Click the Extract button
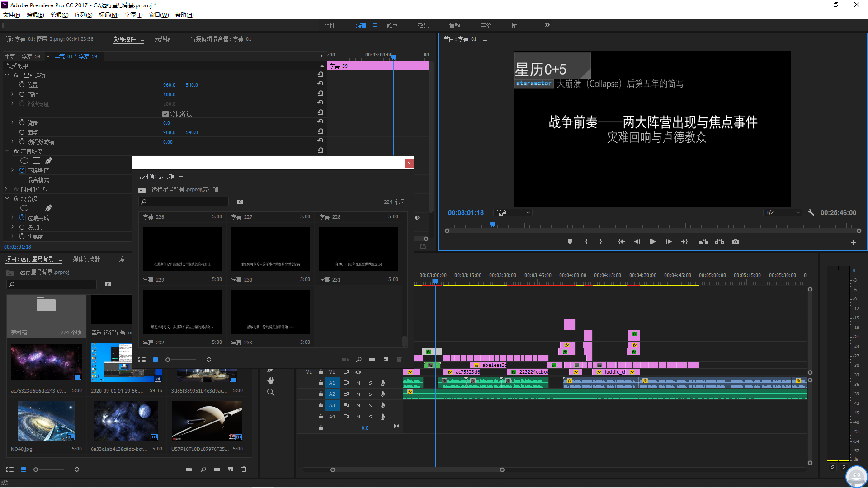868x488 pixels. coord(719,242)
